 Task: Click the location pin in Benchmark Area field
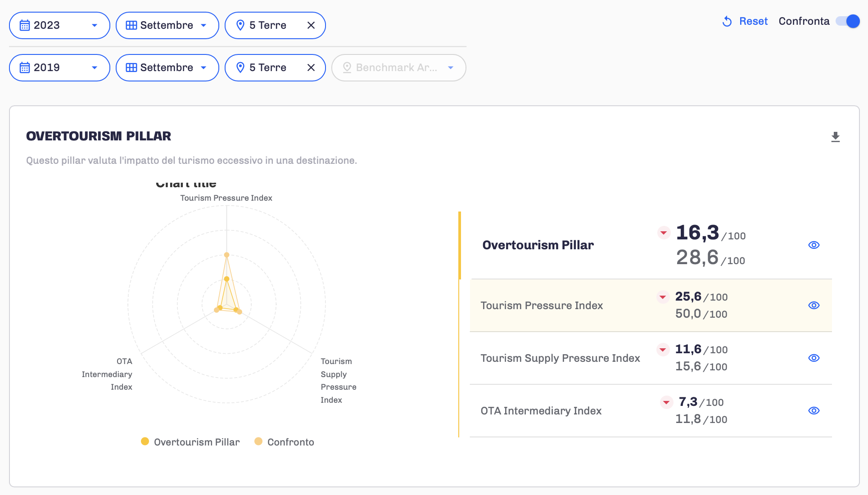click(347, 67)
